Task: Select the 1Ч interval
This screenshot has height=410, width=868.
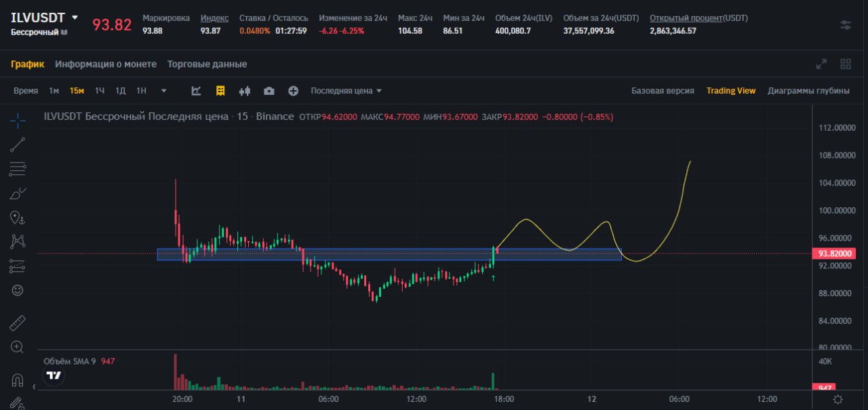Action: [x=100, y=91]
